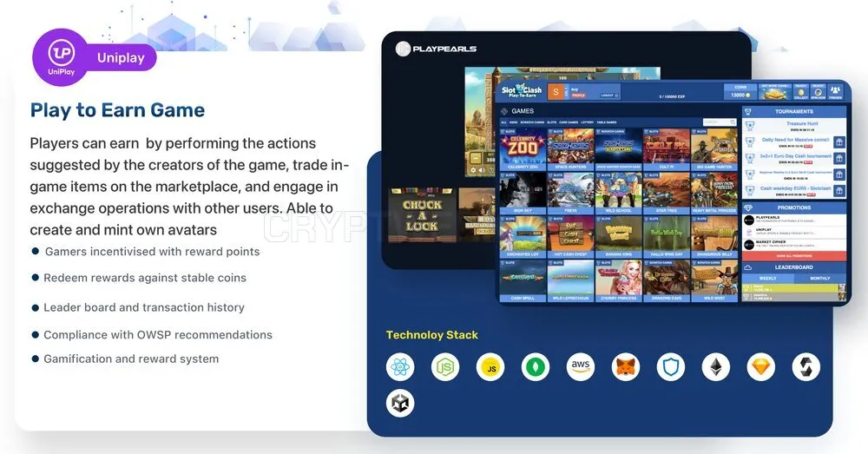Click the search magnifier in games search
The width and height of the screenshot is (868, 454).
(733, 122)
